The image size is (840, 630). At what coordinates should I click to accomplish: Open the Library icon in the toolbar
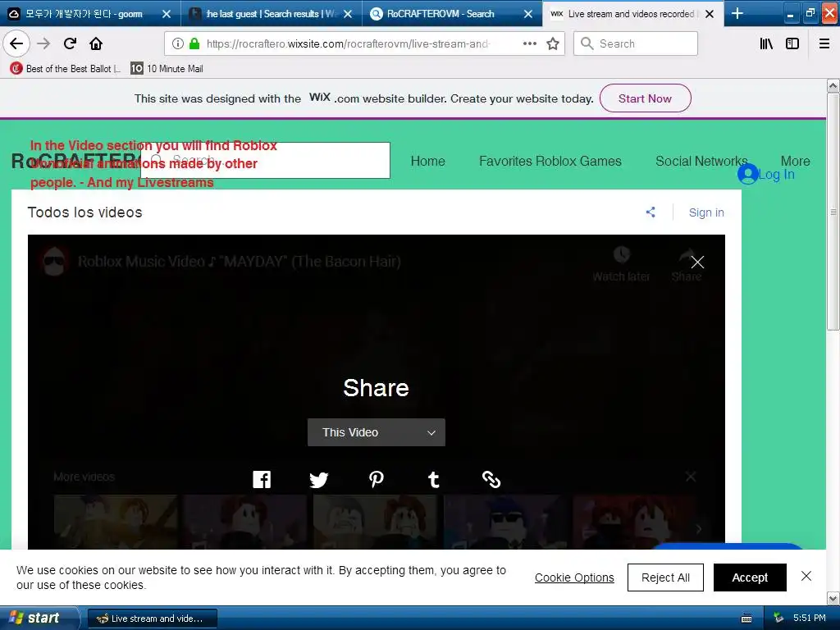pos(766,43)
